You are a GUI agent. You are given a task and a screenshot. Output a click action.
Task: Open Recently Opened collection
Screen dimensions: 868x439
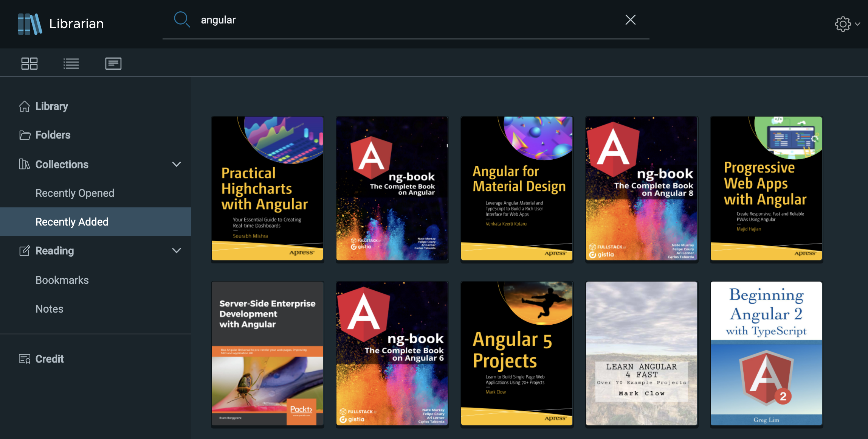point(74,193)
